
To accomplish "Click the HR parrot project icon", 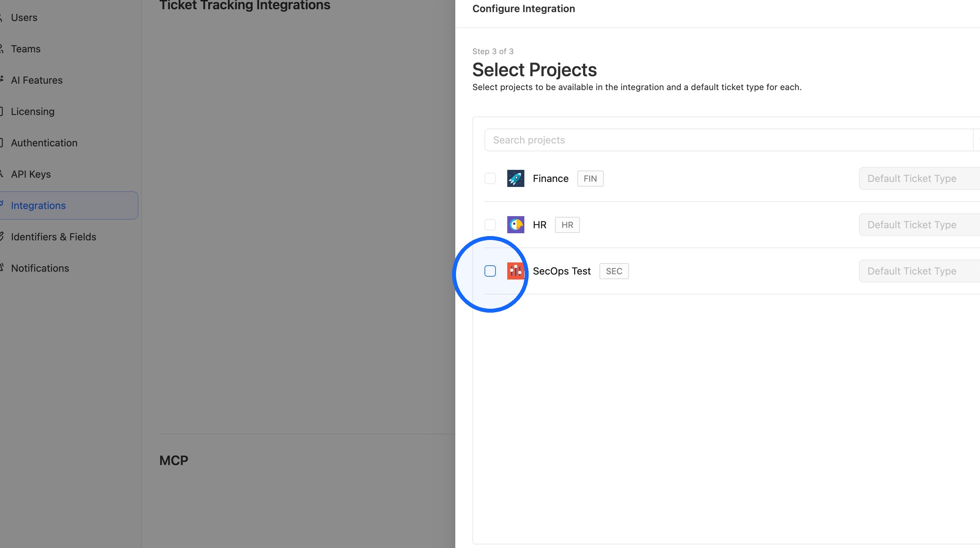I will [x=515, y=225].
